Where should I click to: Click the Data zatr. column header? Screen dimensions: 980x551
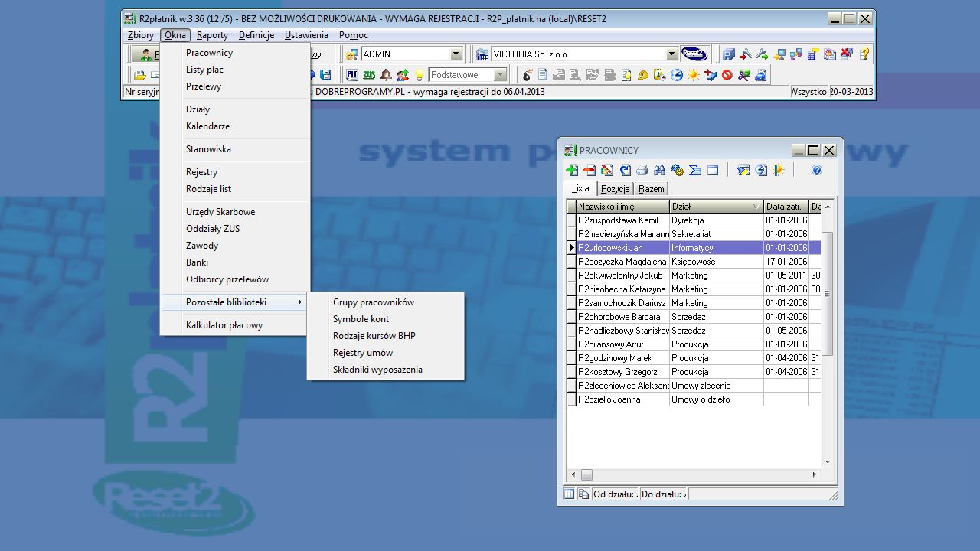[786, 207]
